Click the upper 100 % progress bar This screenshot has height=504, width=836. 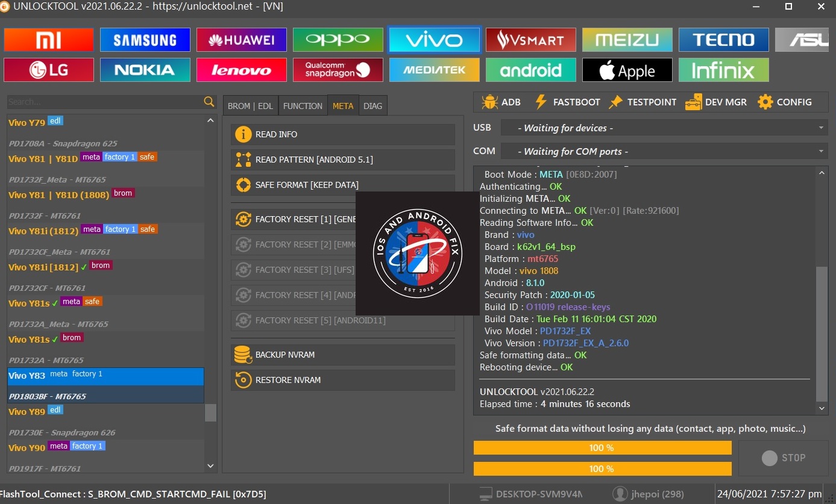(602, 448)
